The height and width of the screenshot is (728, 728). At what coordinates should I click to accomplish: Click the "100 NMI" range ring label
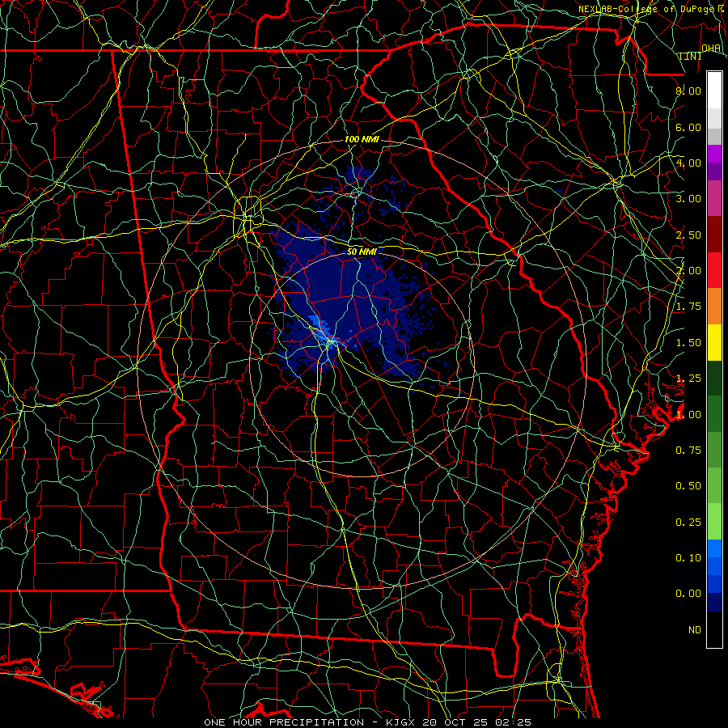pos(362,139)
